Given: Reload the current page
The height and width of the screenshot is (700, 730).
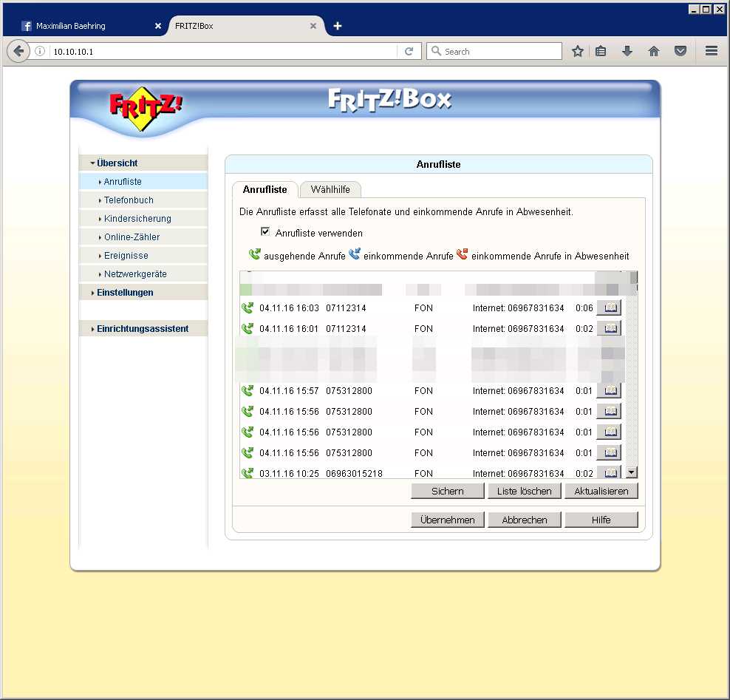Looking at the screenshot, I should point(409,51).
